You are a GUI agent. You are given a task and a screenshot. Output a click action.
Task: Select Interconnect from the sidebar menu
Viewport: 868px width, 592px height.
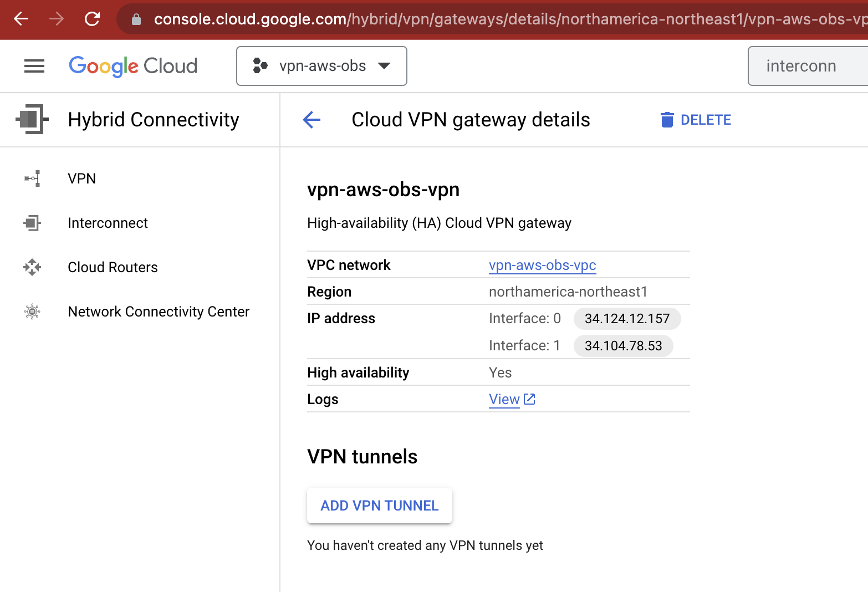click(x=108, y=223)
